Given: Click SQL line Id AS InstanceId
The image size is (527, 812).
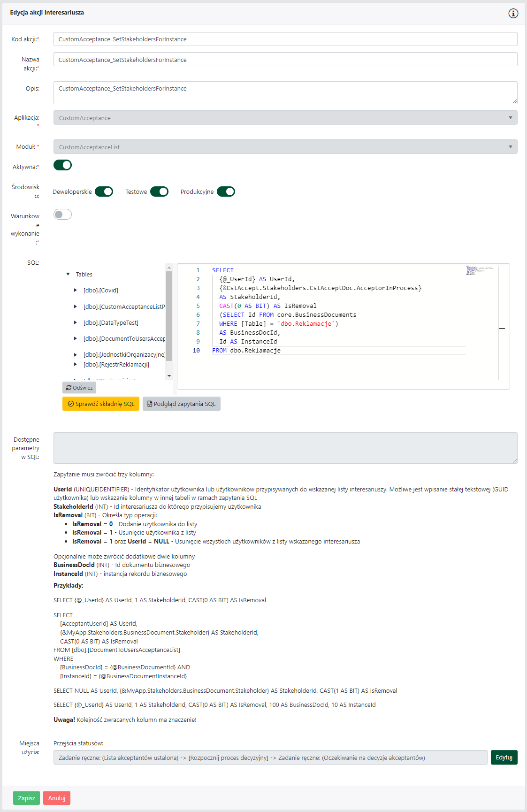Looking at the screenshot, I should (248, 342).
